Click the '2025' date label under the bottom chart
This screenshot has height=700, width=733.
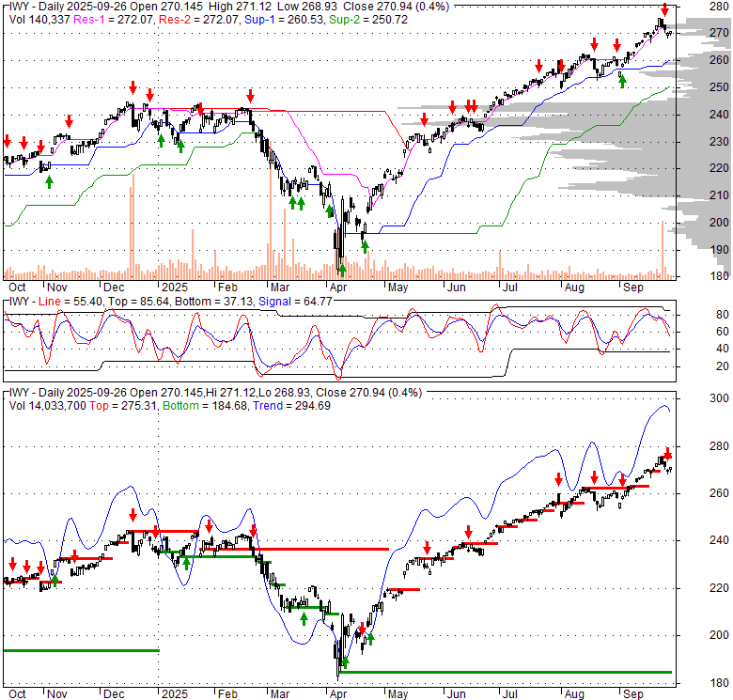[x=175, y=694]
